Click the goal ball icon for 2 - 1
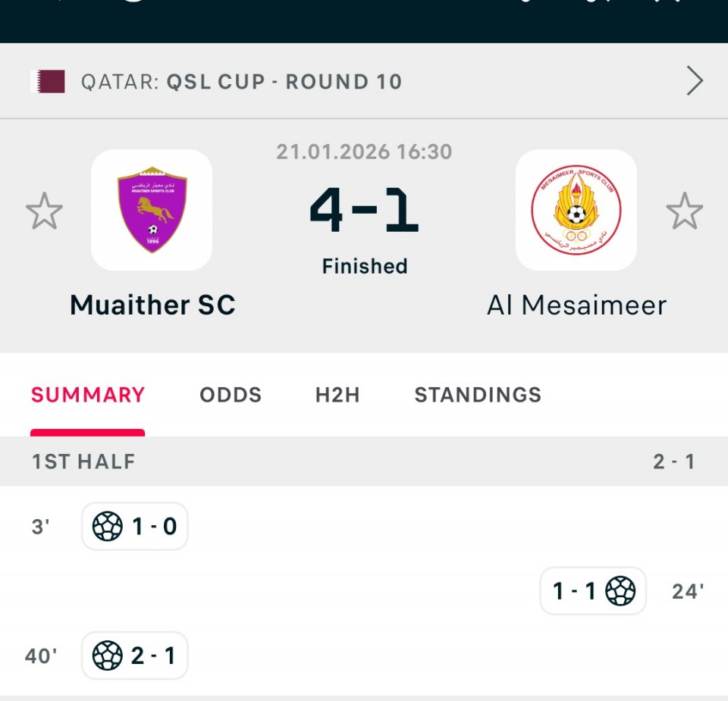Screen dimensions: 728x701 click(107, 655)
